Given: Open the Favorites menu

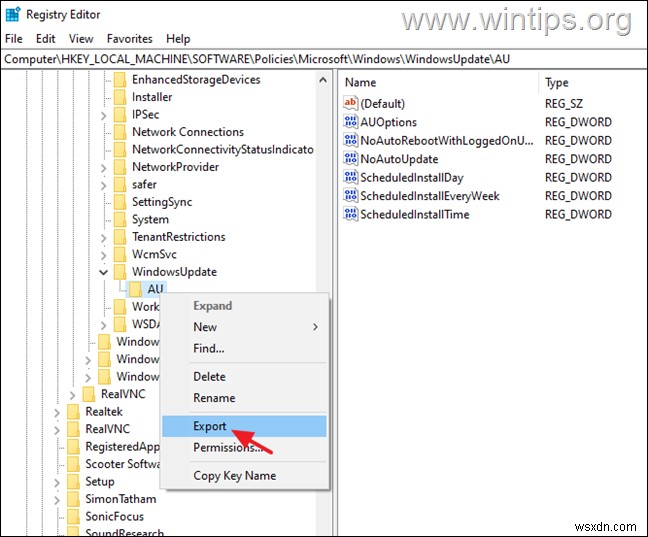Looking at the screenshot, I should point(130,39).
